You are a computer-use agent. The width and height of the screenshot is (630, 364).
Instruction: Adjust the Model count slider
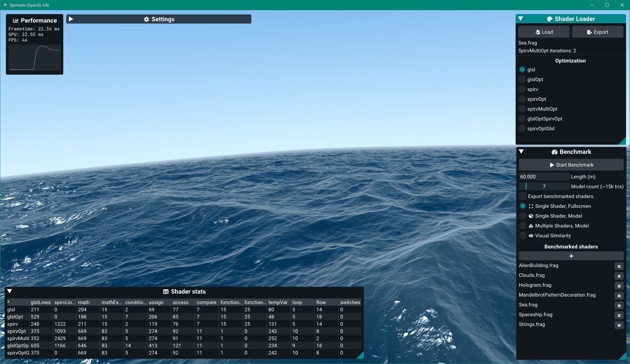(544, 187)
